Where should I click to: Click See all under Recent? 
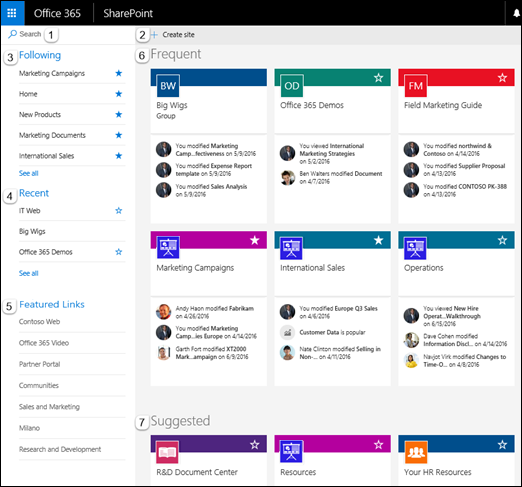tap(29, 273)
